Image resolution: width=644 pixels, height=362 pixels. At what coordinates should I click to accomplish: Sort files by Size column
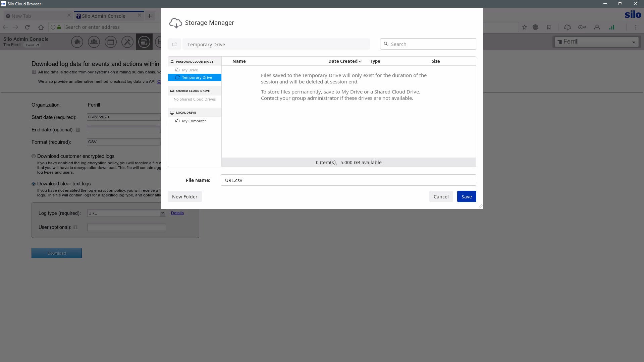pyautogui.click(x=436, y=61)
